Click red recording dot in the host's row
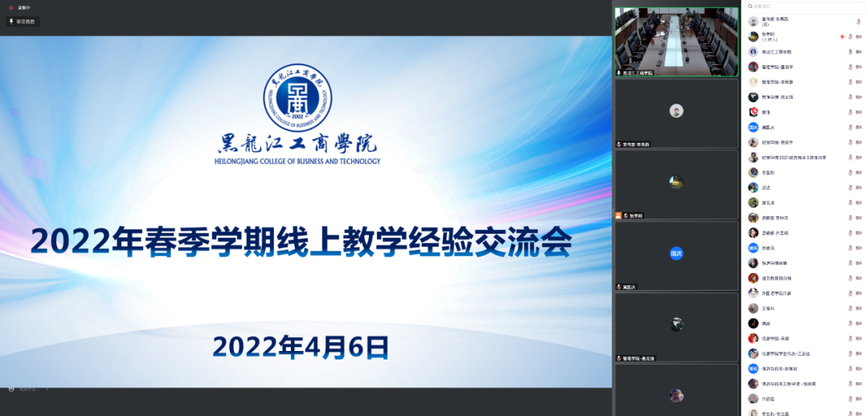 (841, 37)
